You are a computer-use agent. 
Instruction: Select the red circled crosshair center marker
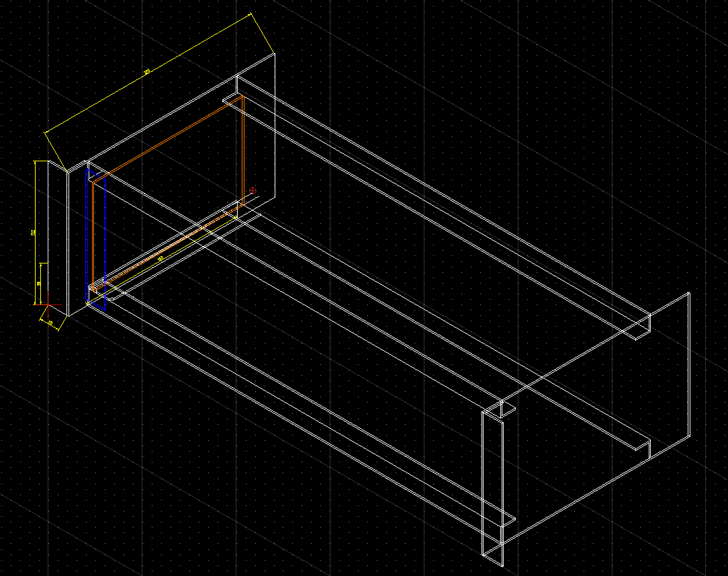tap(253, 190)
